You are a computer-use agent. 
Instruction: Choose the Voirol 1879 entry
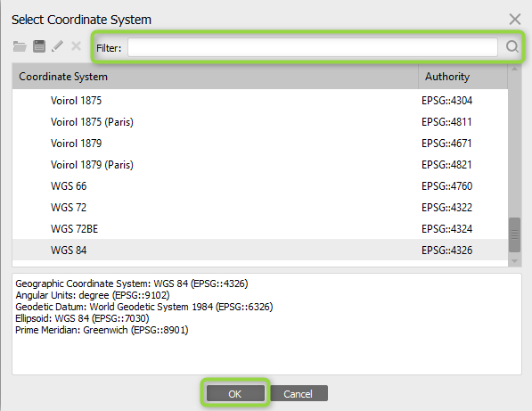coord(260,144)
